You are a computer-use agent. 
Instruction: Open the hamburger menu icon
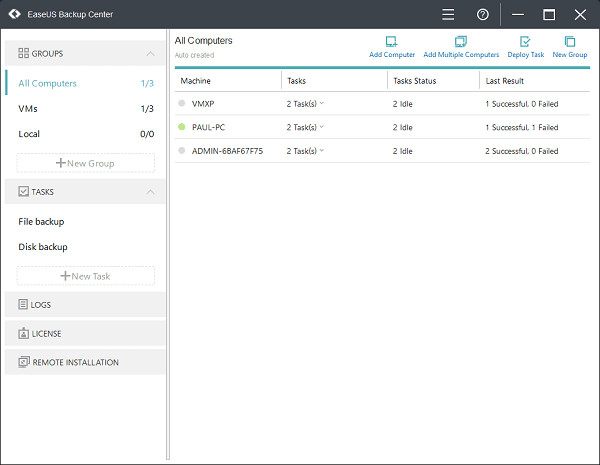coord(448,15)
